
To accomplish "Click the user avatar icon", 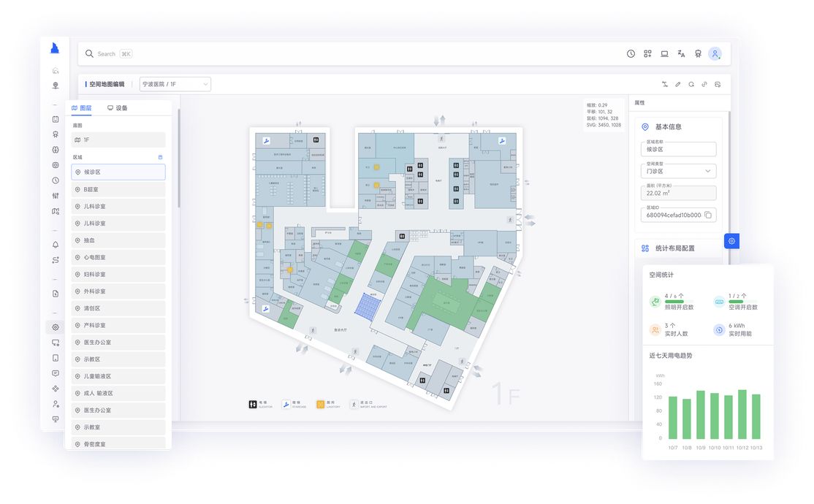I will click(715, 53).
